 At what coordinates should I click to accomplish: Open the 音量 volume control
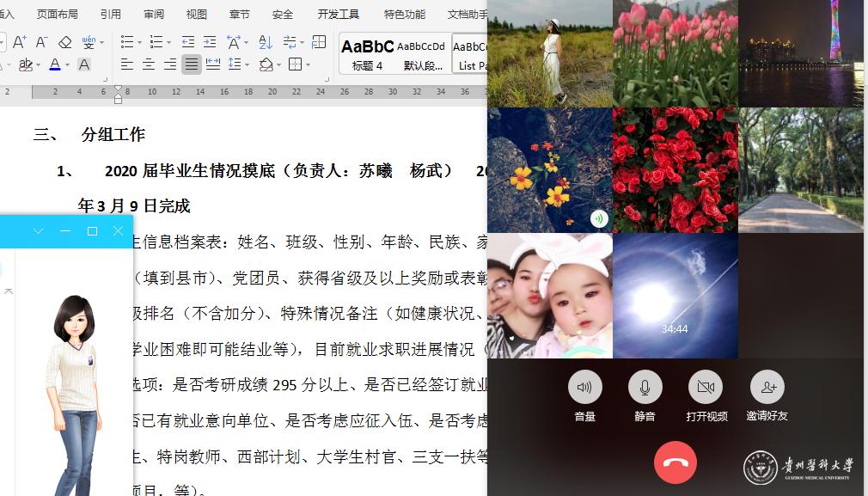(584, 388)
